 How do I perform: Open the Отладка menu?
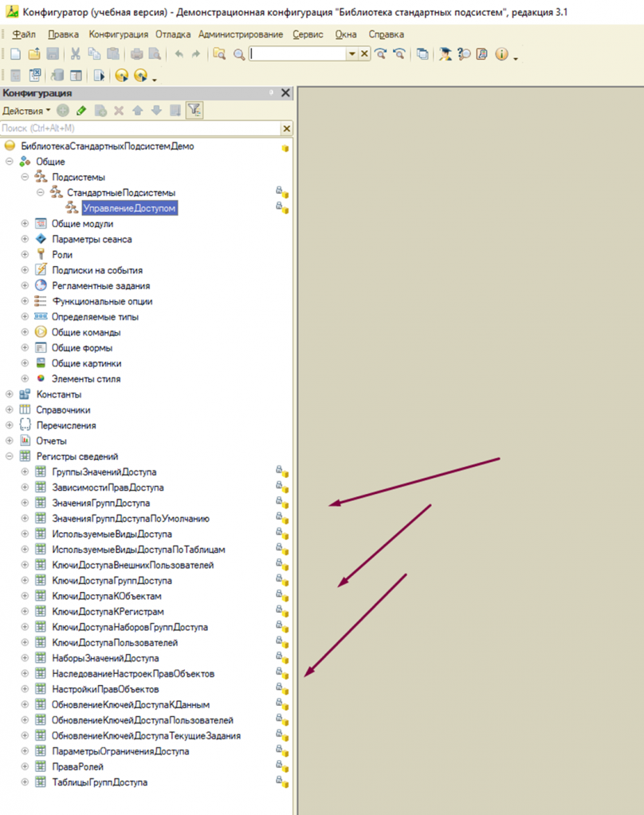(173, 34)
